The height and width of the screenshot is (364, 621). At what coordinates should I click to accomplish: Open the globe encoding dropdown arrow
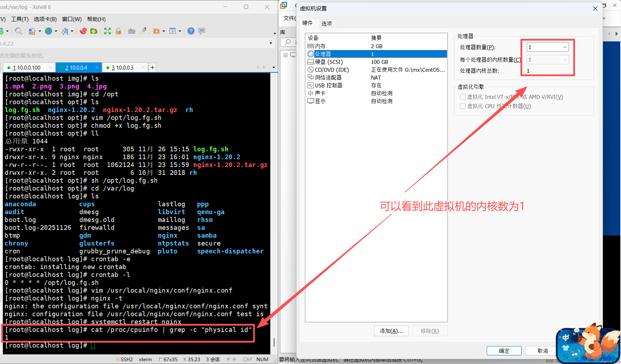point(56,31)
